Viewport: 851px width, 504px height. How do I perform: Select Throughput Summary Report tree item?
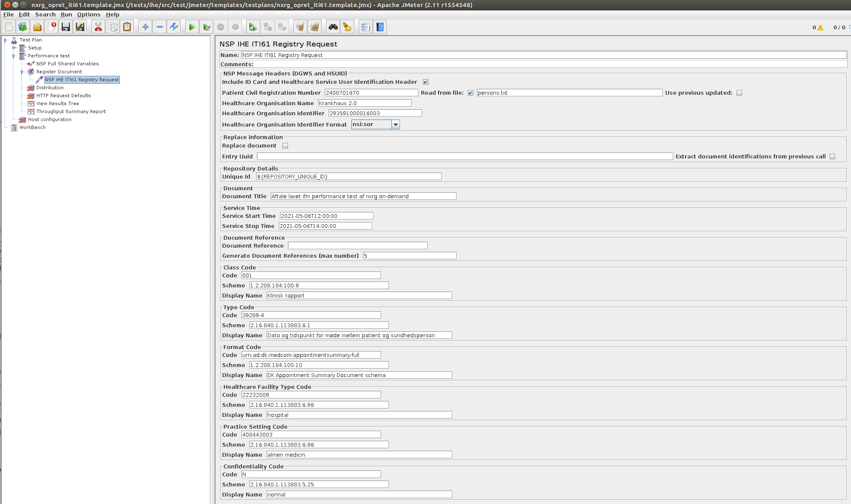click(71, 111)
